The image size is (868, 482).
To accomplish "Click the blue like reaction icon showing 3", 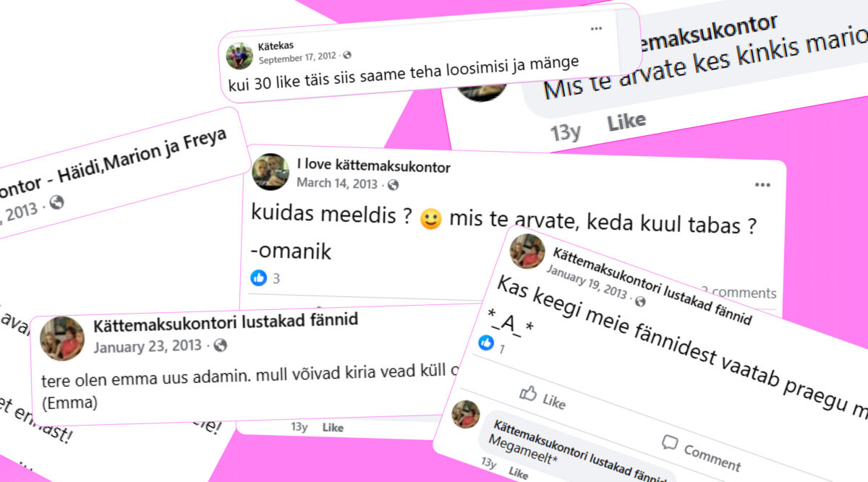I will [x=258, y=277].
